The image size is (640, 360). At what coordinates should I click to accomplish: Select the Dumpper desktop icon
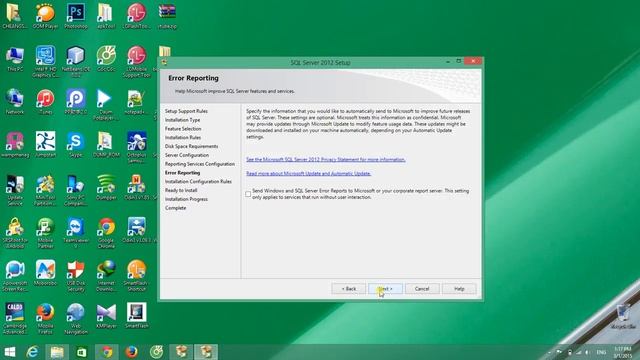[x=106, y=187]
